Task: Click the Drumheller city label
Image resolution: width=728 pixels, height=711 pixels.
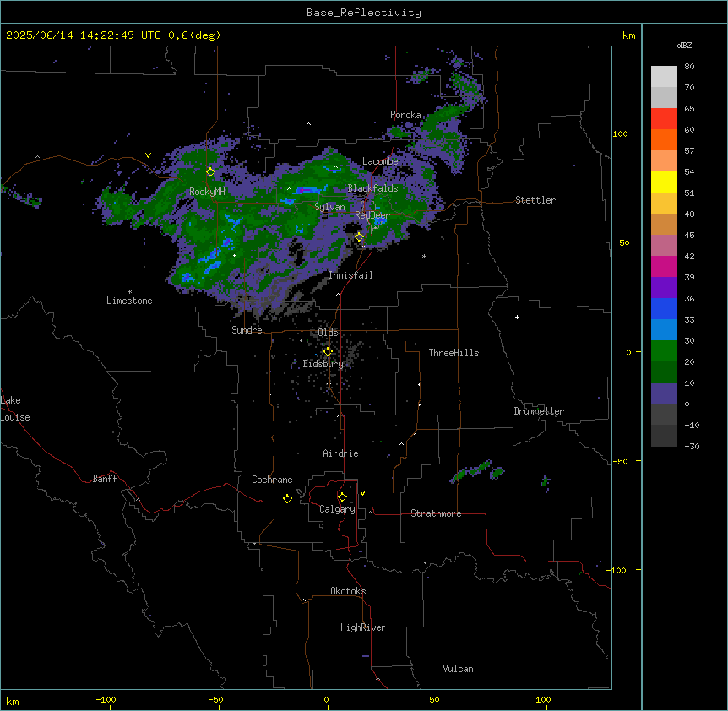Action: point(539,411)
